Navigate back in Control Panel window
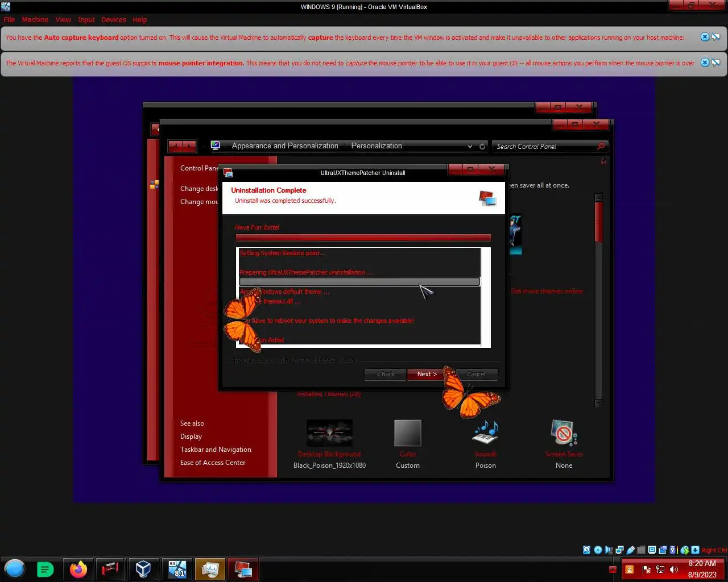 point(175,146)
